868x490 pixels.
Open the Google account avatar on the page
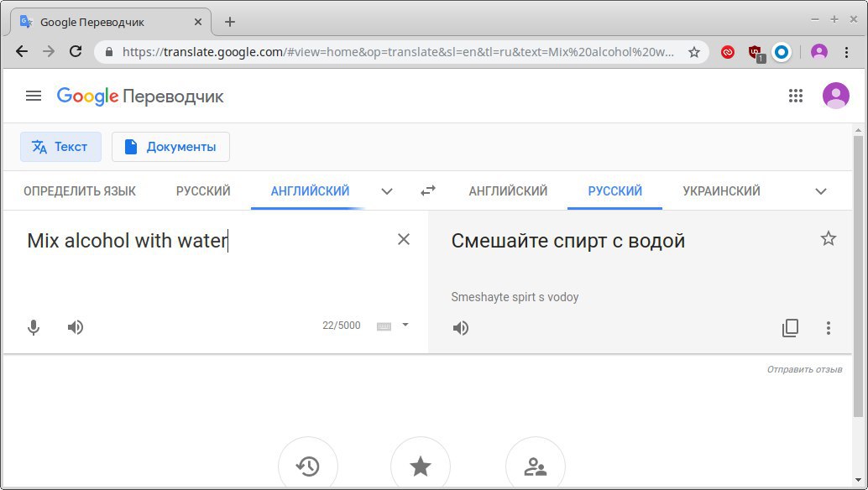836,96
